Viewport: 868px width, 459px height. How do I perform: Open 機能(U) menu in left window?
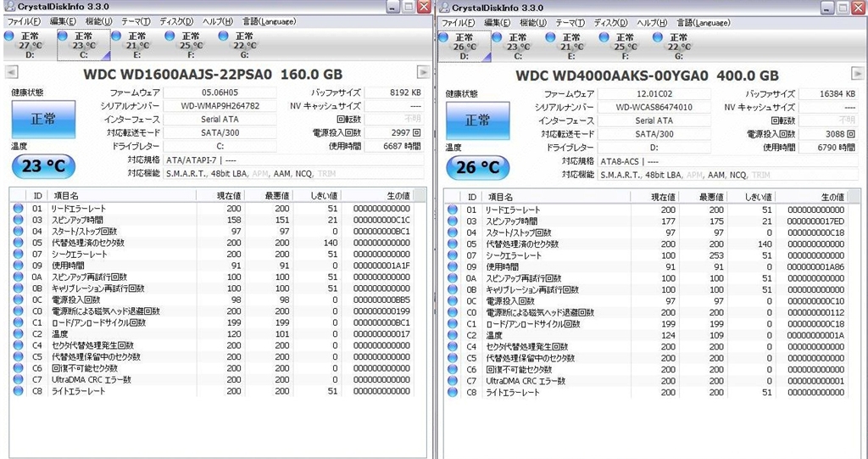point(98,21)
